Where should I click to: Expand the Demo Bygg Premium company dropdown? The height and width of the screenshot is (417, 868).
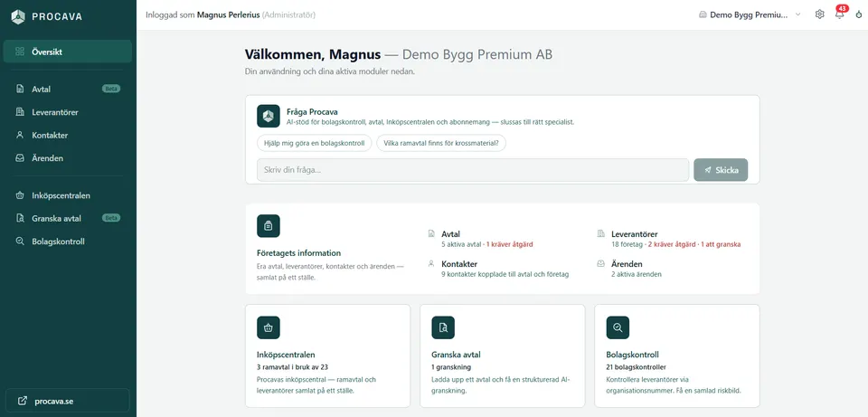click(750, 15)
